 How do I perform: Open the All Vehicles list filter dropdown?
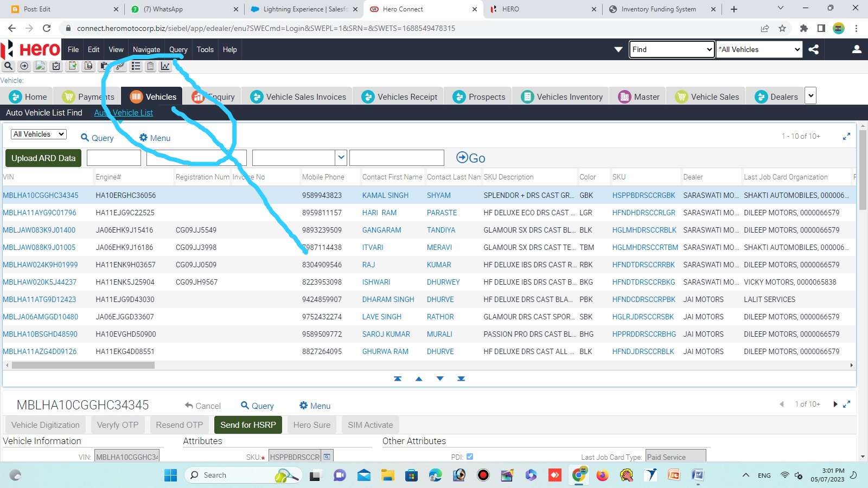coord(39,134)
